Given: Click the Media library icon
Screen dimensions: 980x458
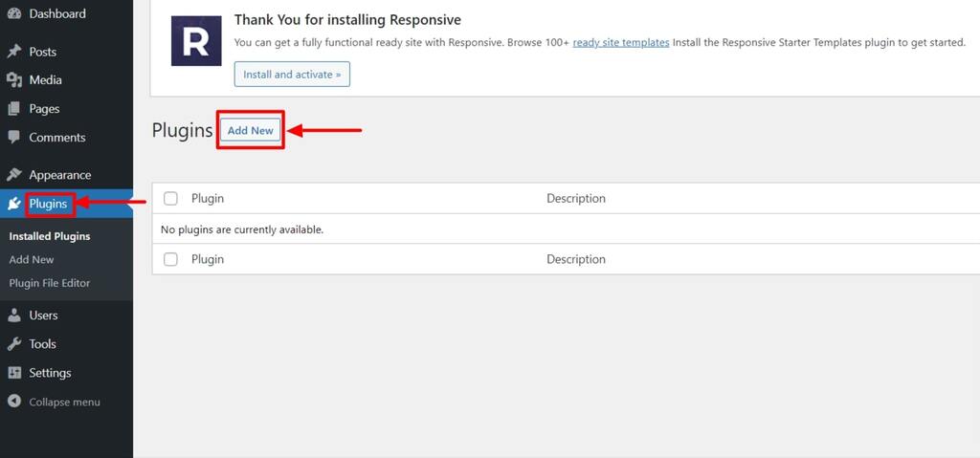Looking at the screenshot, I should 13,80.
